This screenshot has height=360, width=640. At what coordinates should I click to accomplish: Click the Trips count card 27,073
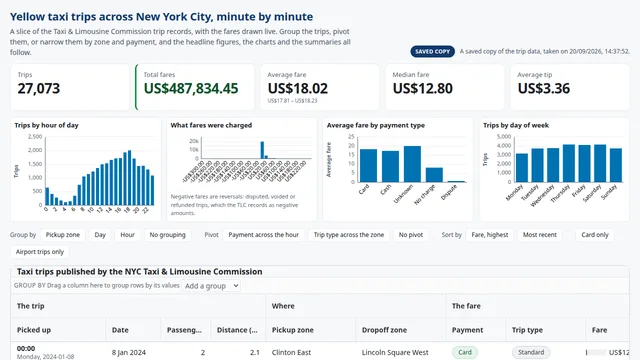tap(70, 87)
